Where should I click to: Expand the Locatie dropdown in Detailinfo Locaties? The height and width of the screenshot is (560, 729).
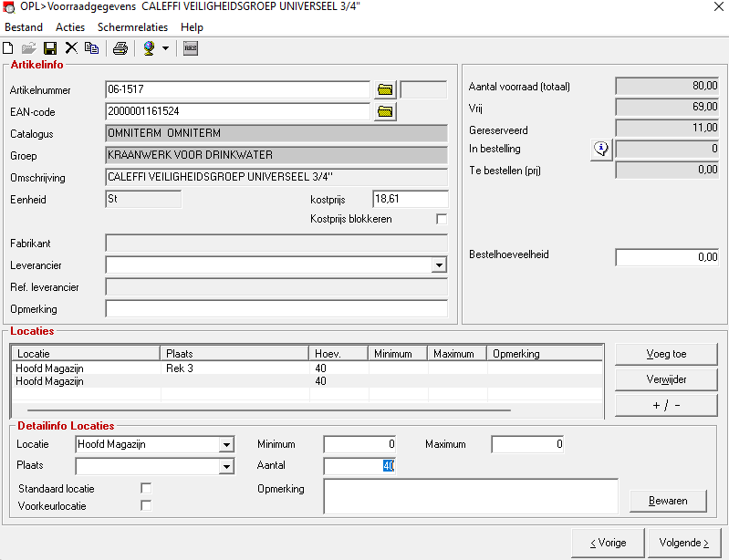(226, 444)
